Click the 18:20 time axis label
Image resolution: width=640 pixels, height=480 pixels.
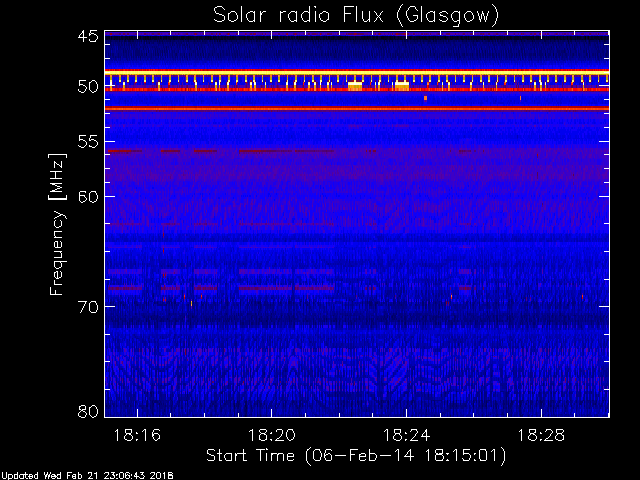click(272, 435)
